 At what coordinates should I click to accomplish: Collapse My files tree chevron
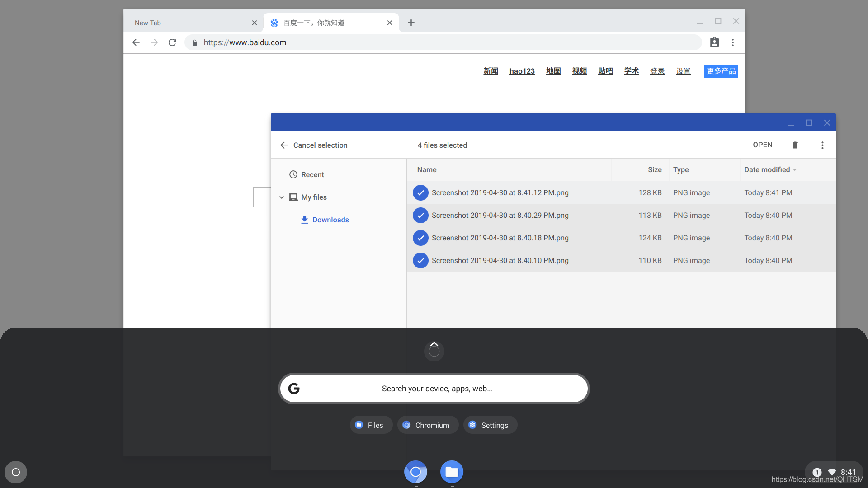coord(282,197)
